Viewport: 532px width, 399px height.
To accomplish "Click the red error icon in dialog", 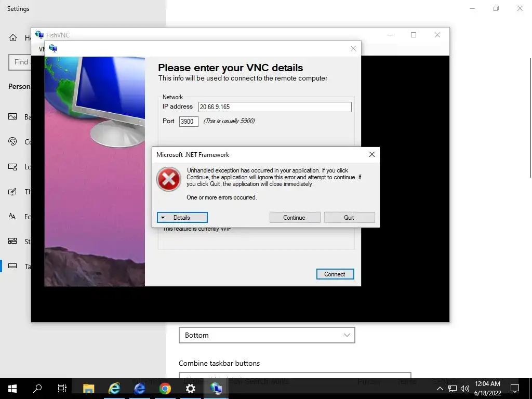I will pyautogui.click(x=169, y=179).
